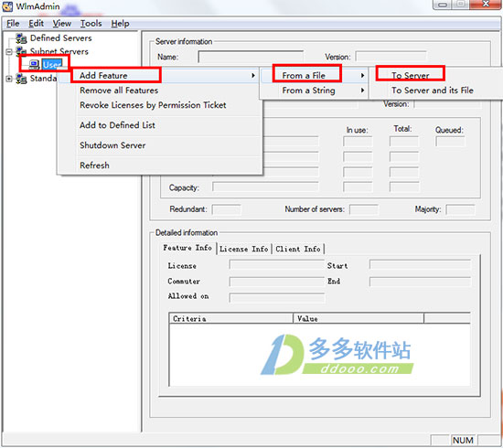Open the From a String submenu arrow
503x448 pixels.
[x=362, y=91]
